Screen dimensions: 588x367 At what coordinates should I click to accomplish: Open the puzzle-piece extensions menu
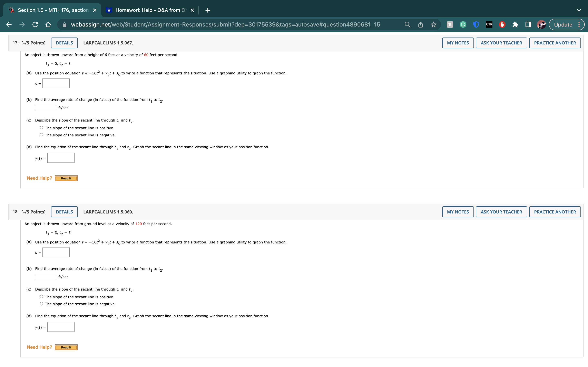[x=515, y=24]
